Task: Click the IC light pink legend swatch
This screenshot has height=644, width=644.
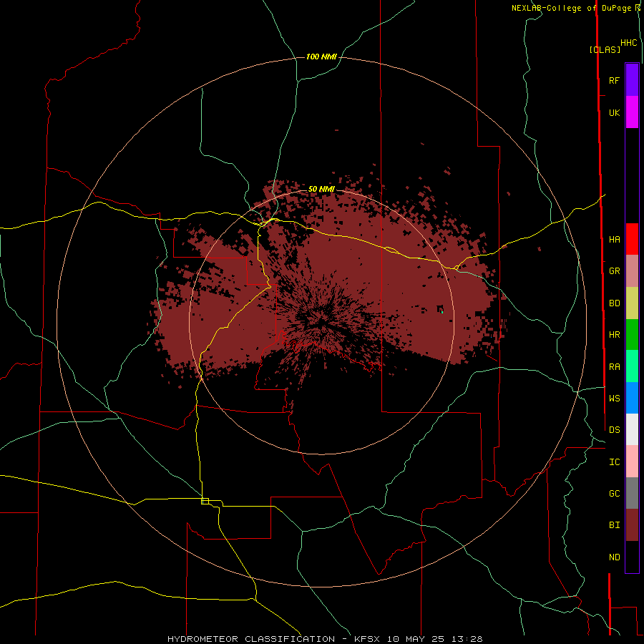Action: [632, 462]
